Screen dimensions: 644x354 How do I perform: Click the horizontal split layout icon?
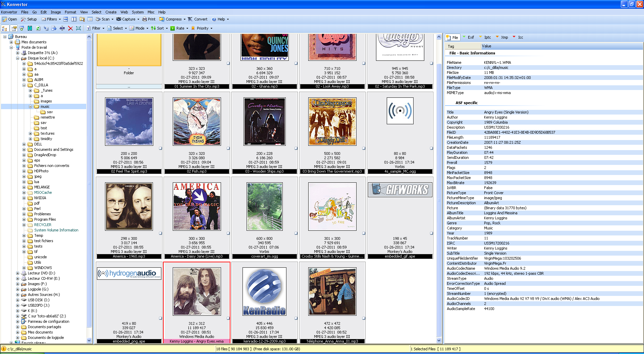(66, 19)
